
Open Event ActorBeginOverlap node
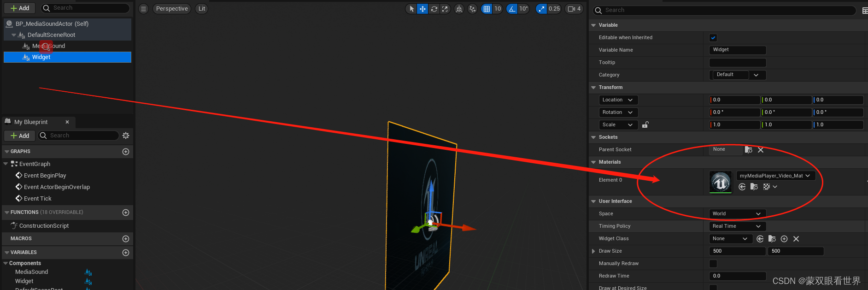(x=57, y=187)
